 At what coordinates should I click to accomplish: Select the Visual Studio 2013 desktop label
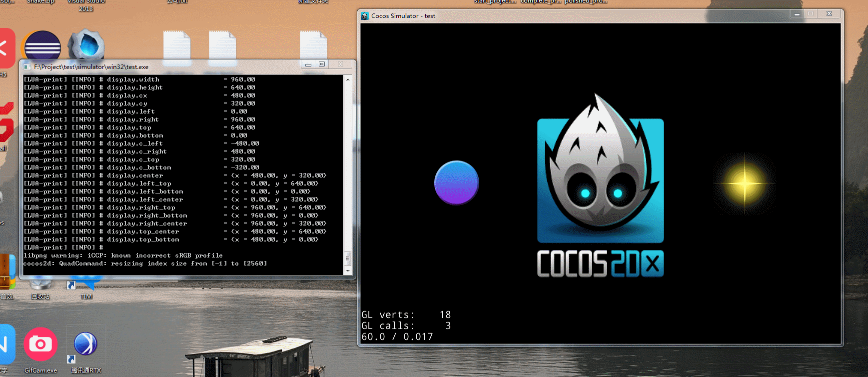tap(86, 5)
